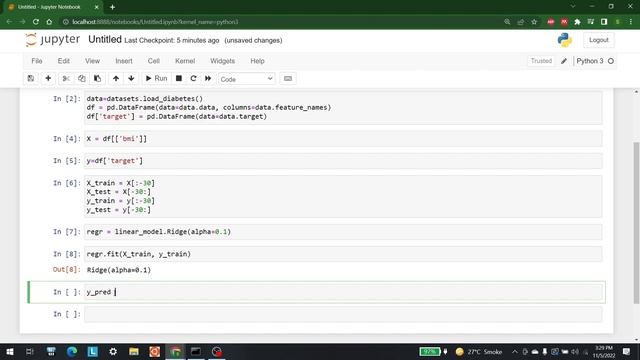Image resolution: width=640 pixels, height=360 pixels.
Task: Click the address bar URL
Action: pyautogui.click(x=155, y=22)
